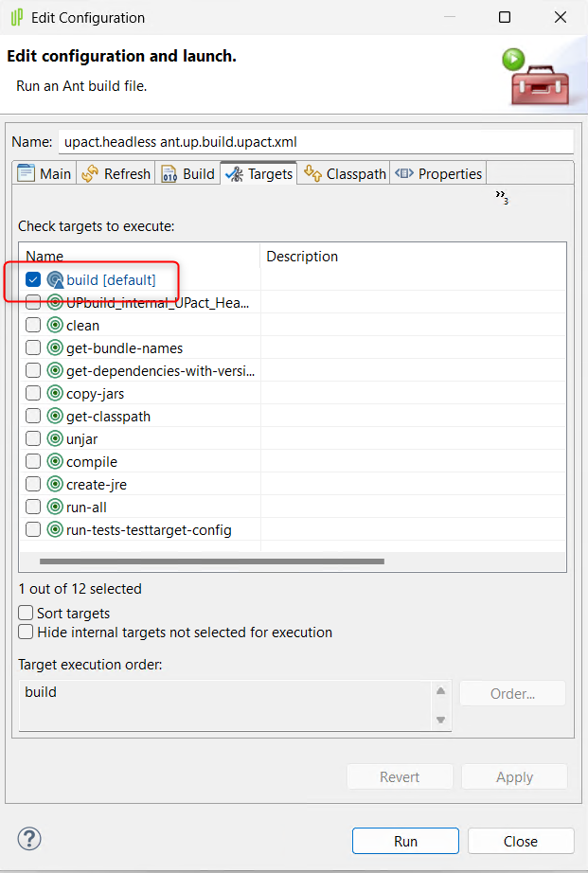Click into the Name input field
Image resolution: width=588 pixels, height=873 pixels.
(x=315, y=142)
